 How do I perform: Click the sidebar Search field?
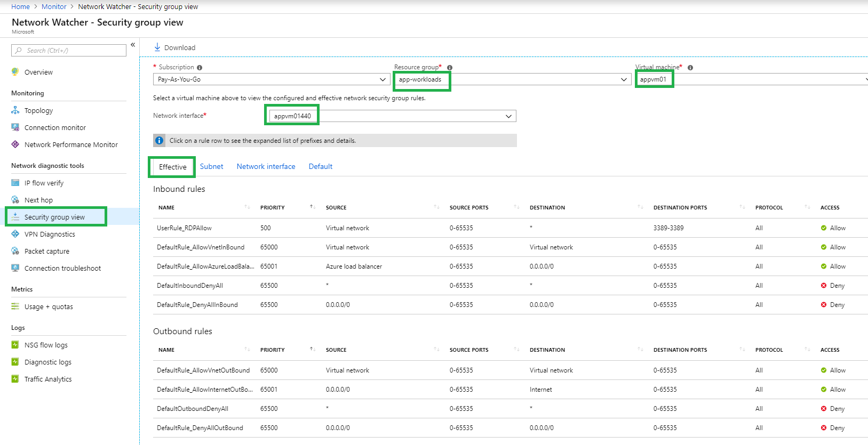click(x=69, y=51)
